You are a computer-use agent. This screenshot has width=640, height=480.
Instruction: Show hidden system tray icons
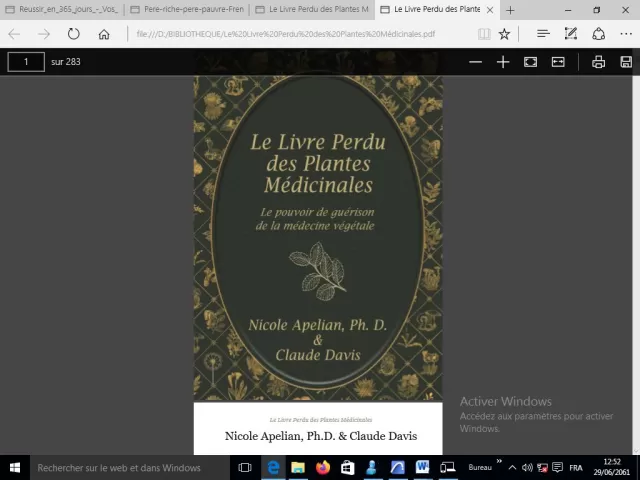(x=512, y=467)
